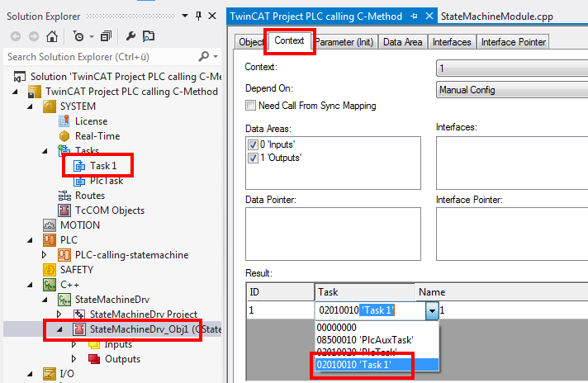
Task: Go forward in Solution Explorer
Action: coord(34,36)
